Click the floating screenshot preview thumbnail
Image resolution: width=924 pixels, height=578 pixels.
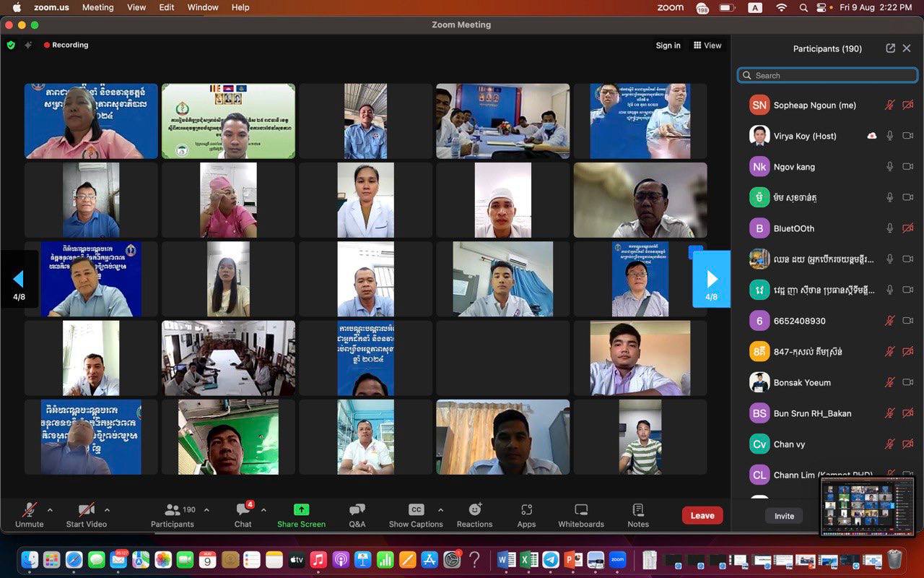[x=868, y=506]
